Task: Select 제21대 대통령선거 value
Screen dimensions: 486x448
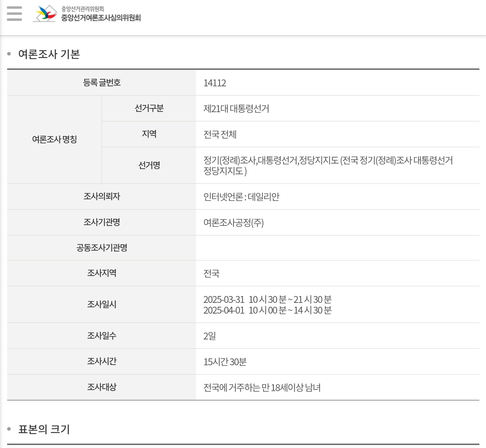Action: point(236,109)
